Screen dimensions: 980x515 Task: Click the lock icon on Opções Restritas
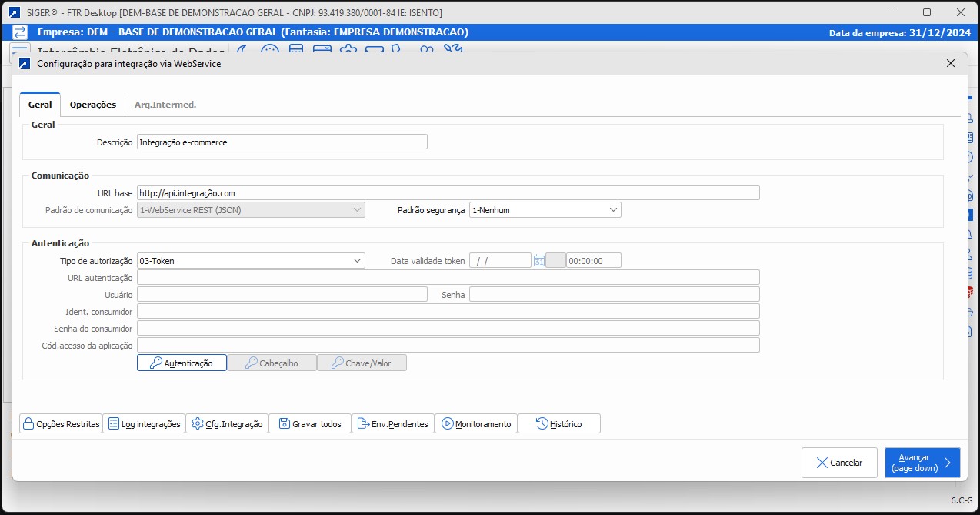pos(28,424)
